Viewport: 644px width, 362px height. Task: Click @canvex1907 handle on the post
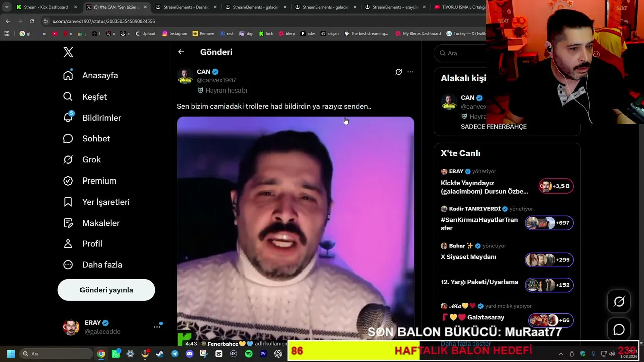216,80
